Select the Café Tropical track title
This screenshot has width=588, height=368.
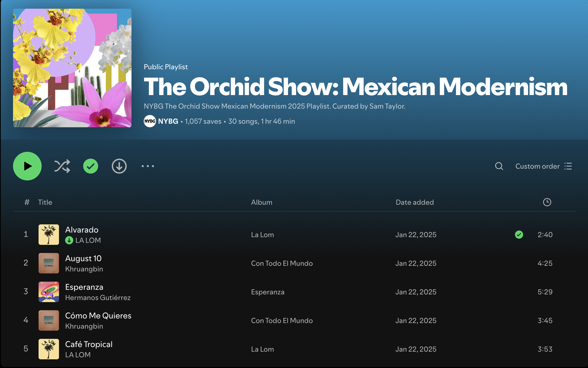(89, 344)
